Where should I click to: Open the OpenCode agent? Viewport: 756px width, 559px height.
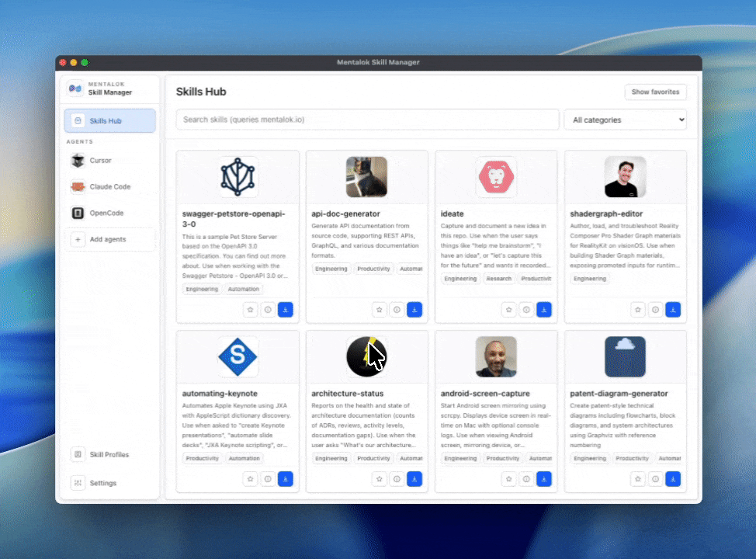click(110, 213)
